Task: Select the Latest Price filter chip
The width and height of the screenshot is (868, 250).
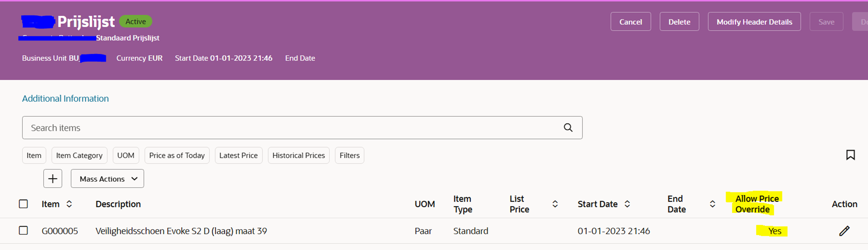Action: tap(238, 155)
